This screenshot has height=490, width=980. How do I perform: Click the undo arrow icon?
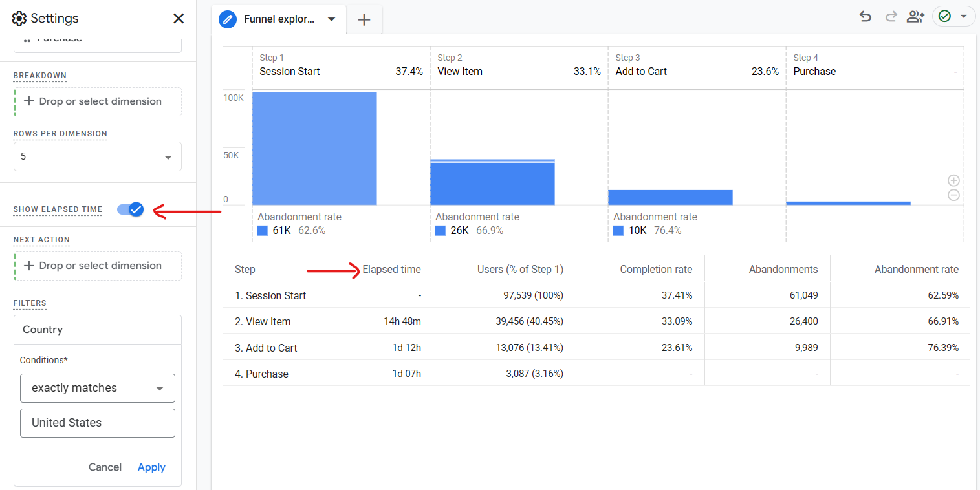tap(866, 17)
